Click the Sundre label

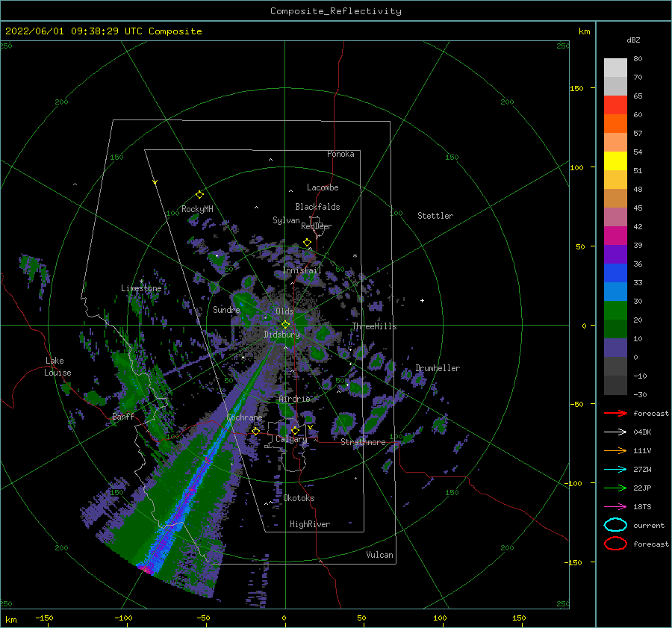click(226, 309)
